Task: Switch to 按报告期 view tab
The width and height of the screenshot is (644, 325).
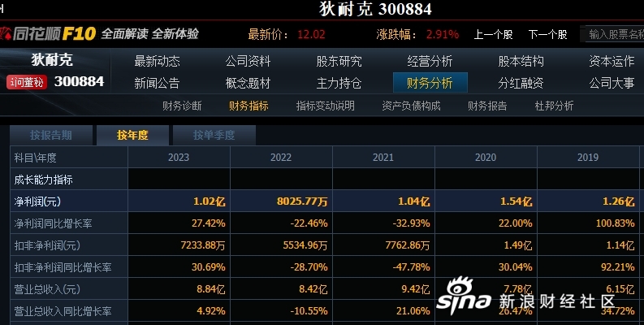Action: [x=51, y=135]
